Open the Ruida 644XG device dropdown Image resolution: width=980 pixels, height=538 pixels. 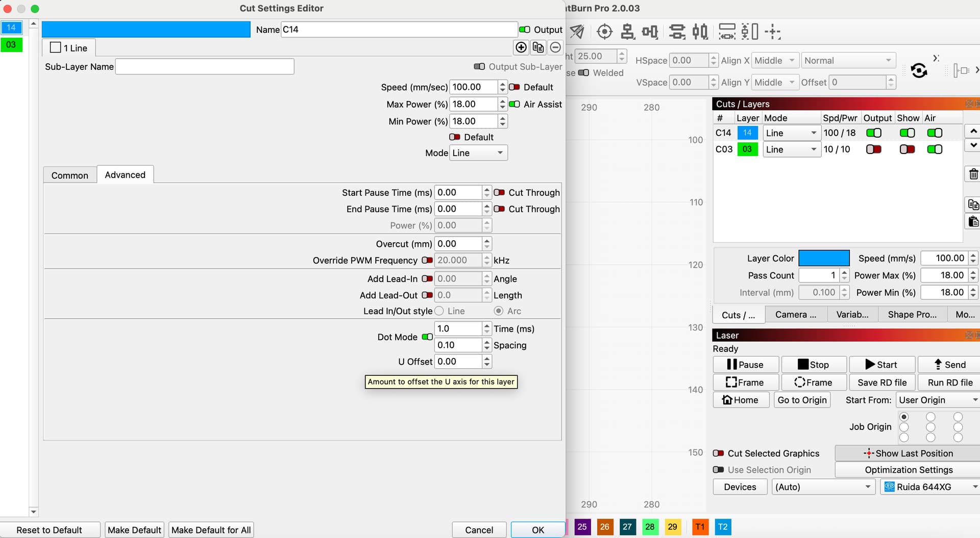pos(930,487)
